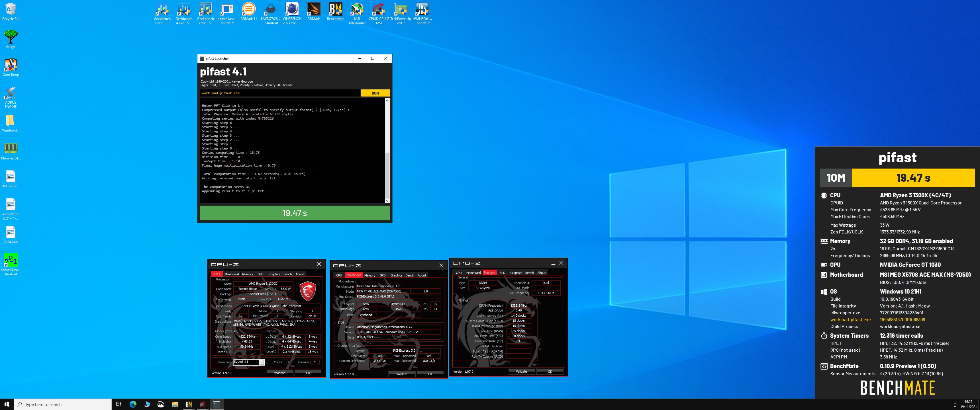Open the Annotation 2021-11 file icon

(11, 209)
